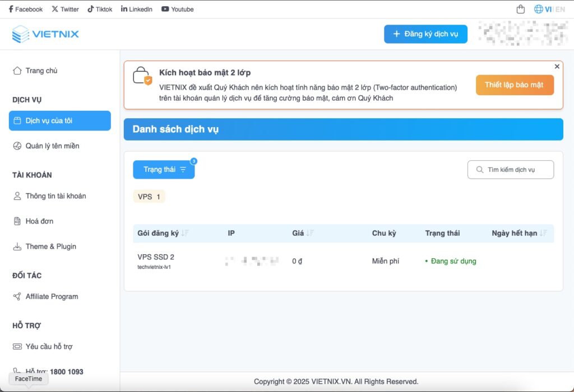Click the Tìm kiếm dịch vụ search field
Viewport: 574px width, 392px height.
coord(510,169)
